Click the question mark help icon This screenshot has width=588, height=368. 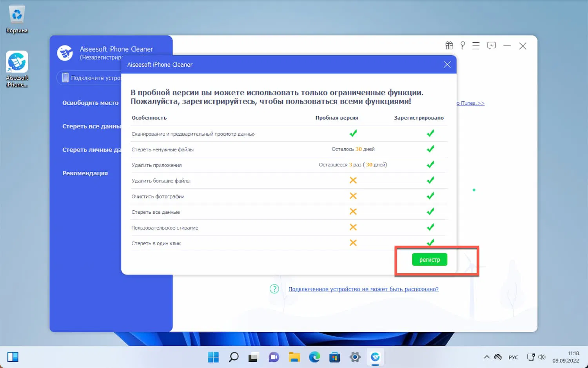click(x=274, y=289)
